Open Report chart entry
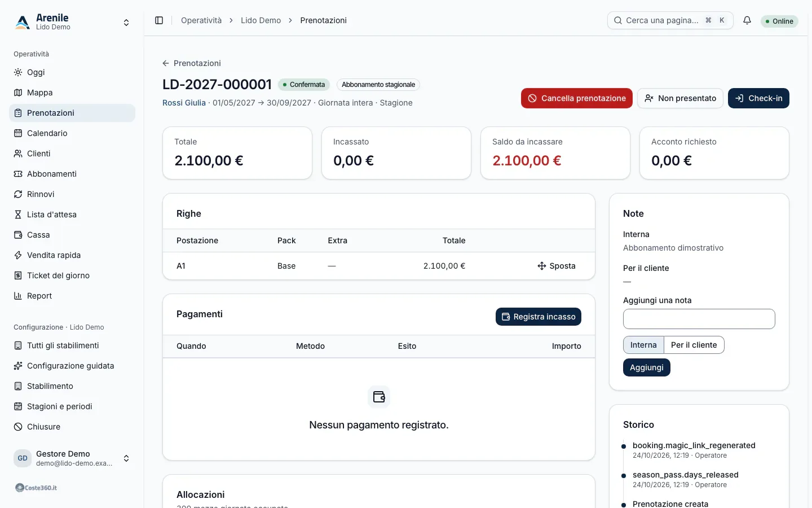The height and width of the screenshot is (508, 812). 72,296
